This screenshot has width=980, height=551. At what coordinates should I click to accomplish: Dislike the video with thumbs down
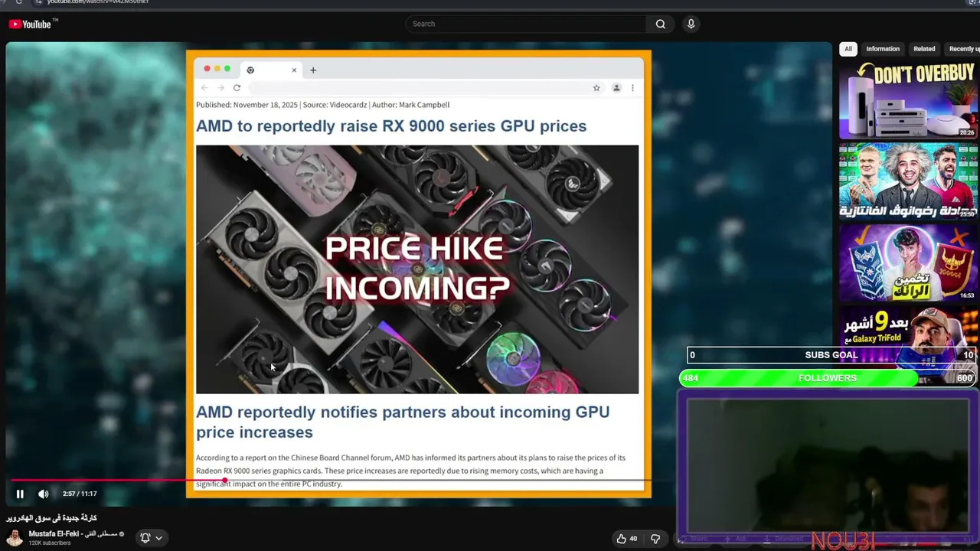[x=655, y=539]
